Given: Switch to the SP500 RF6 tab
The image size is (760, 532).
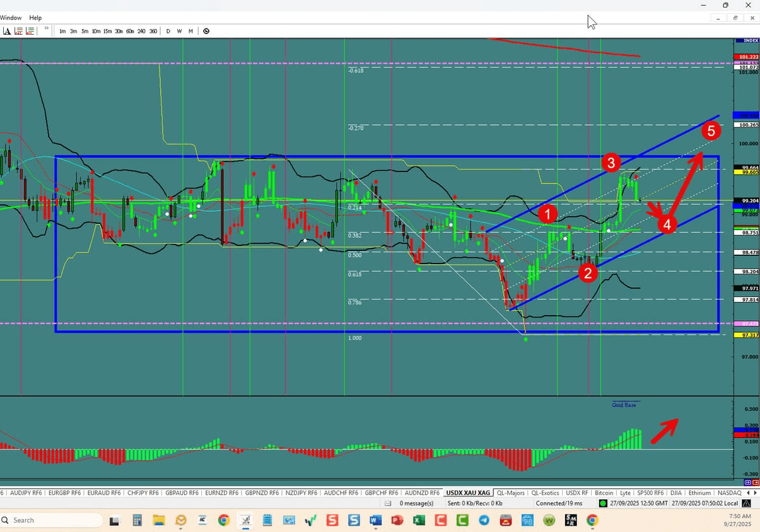Looking at the screenshot, I should point(651,492).
